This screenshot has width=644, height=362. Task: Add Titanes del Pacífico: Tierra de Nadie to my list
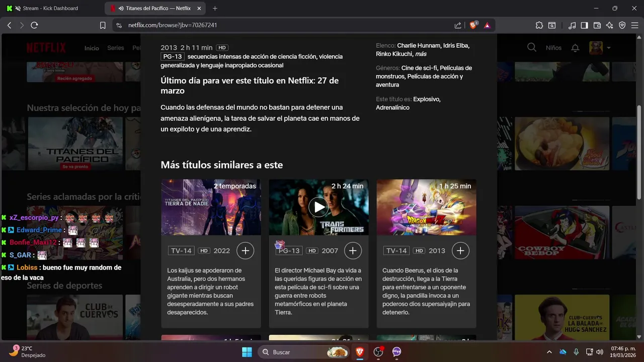245,250
